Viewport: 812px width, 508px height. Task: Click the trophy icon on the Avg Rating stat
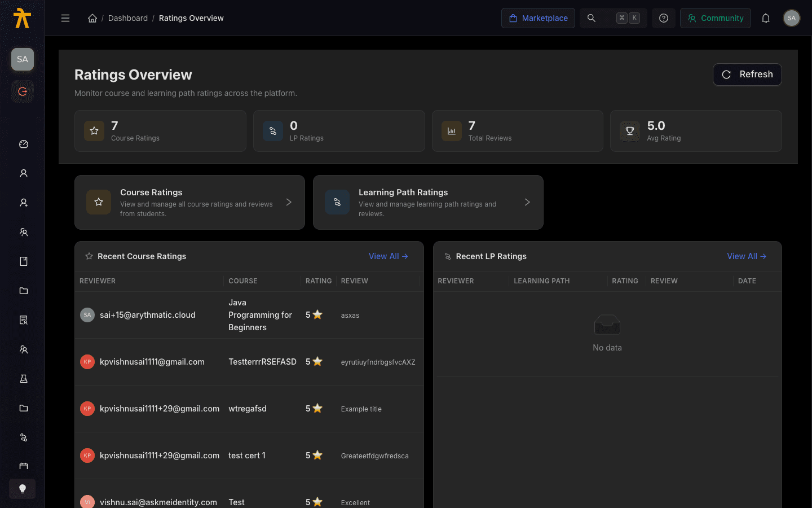pos(630,131)
